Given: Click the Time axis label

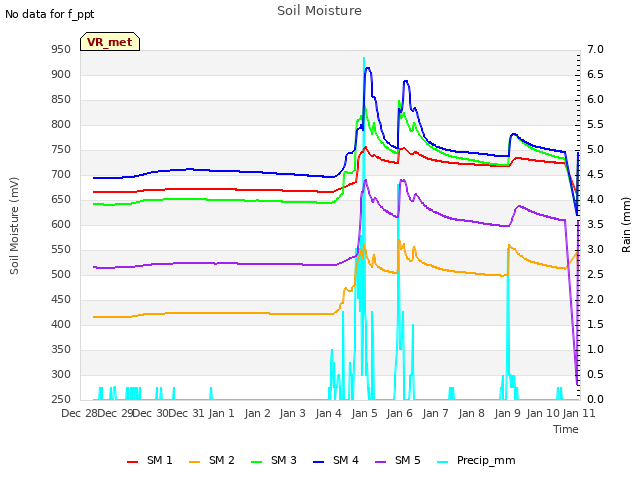Looking at the screenshot, I should click(x=566, y=429).
